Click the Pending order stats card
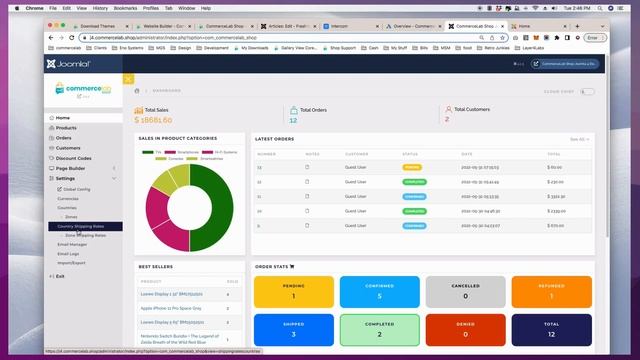The height and width of the screenshot is (360, 640). 294,292
